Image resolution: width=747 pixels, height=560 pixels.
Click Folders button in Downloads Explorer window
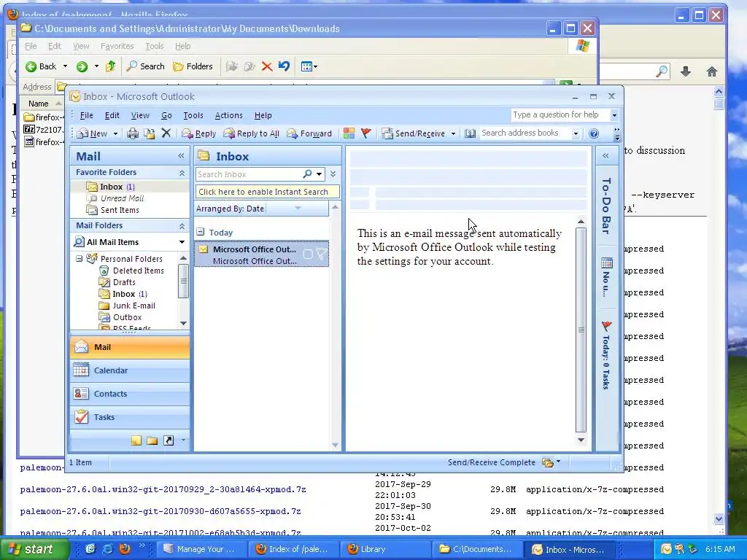(193, 66)
